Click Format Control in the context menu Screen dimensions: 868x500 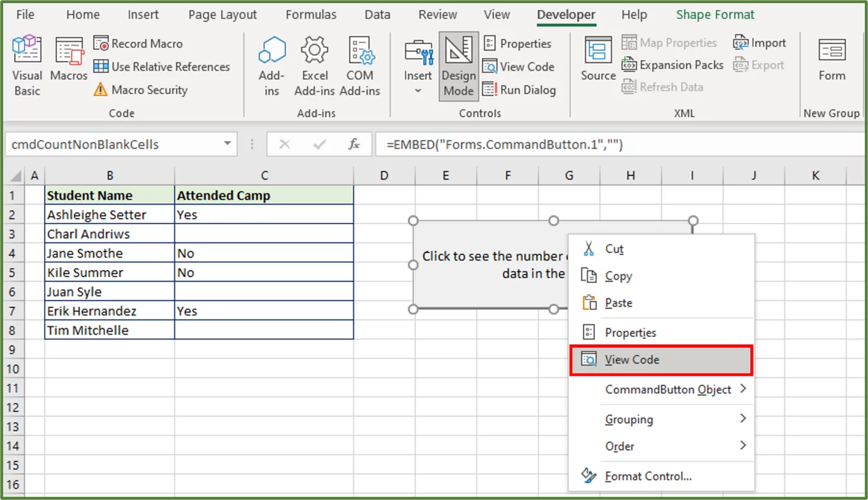[648, 476]
